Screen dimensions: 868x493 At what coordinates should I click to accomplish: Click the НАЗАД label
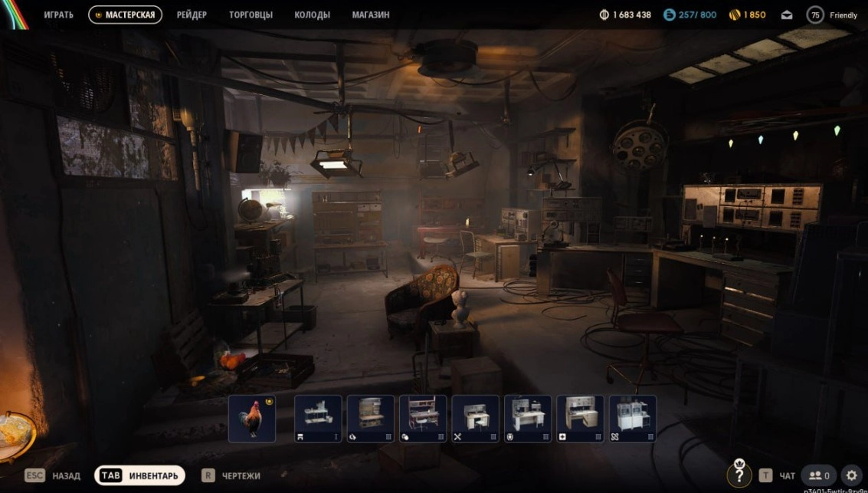[67, 476]
